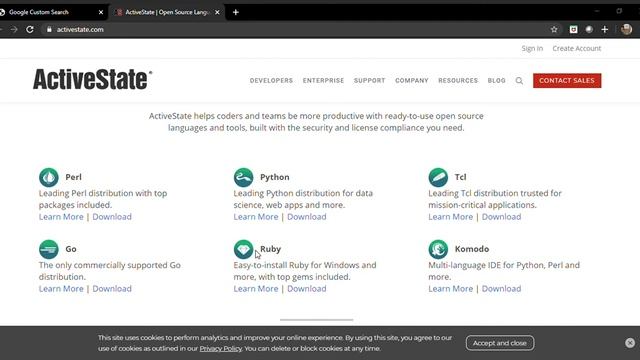This screenshot has height=360, width=640.
Task: Click the Tcl product icon
Action: pos(438,177)
